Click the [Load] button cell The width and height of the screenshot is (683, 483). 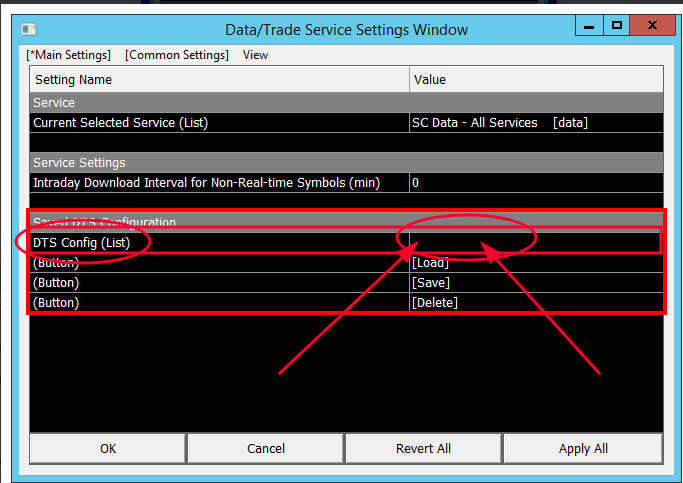point(536,263)
